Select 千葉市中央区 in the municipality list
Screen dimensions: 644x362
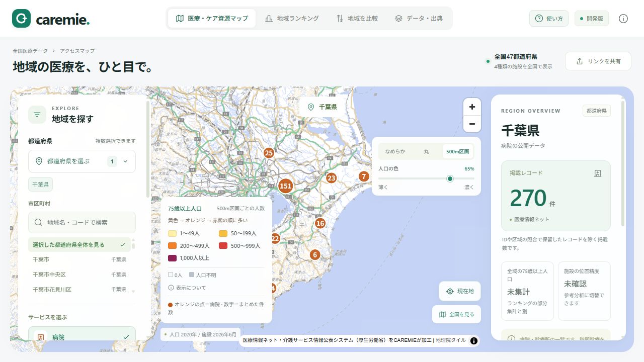tap(79, 275)
